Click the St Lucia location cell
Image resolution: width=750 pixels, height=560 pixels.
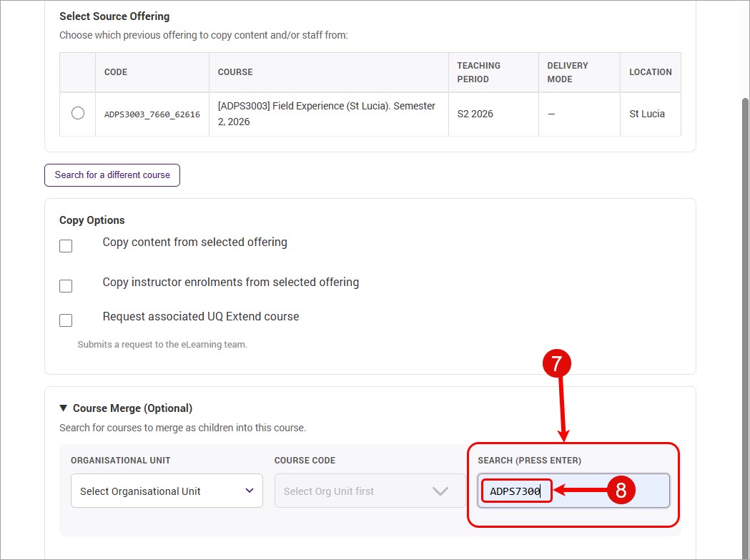coord(651,114)
